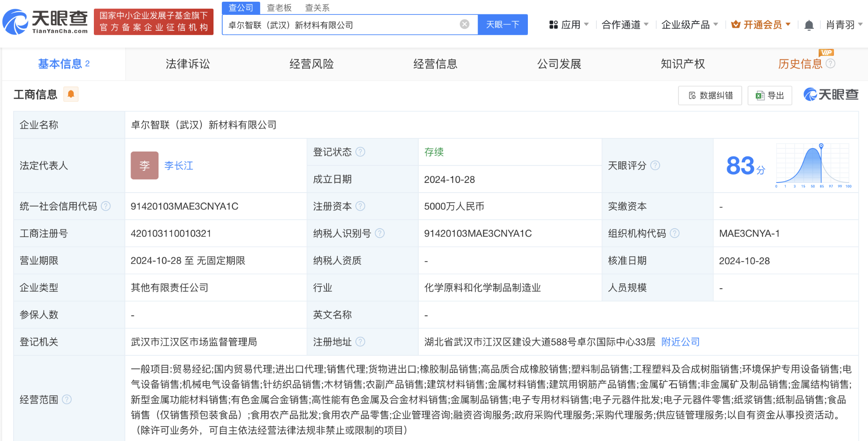The height and width of the screenshot is (441, 868).
Task: Open notifications bell icon
Action: point(809,25)
